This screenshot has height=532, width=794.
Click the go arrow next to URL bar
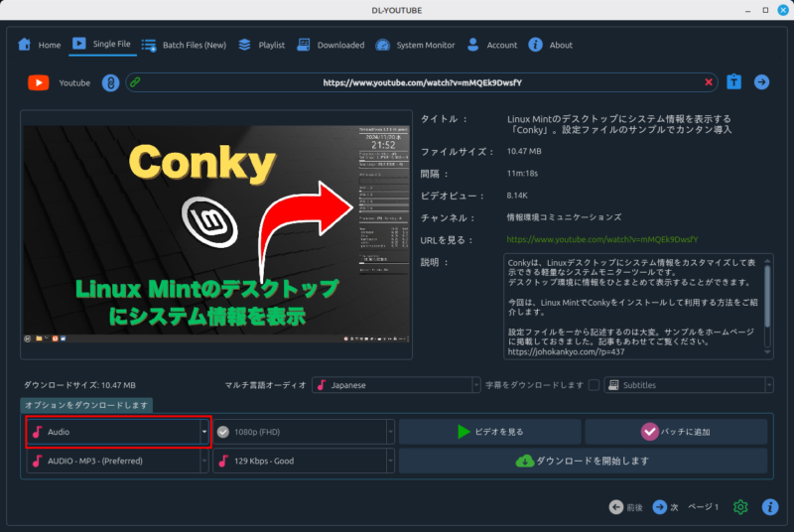pyautogui.click(x=761, y=82)
